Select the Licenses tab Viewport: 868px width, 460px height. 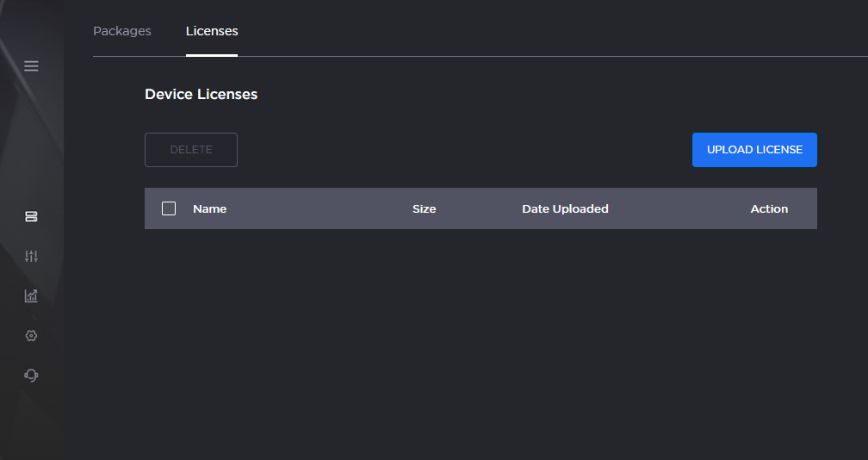pyautogui.click(x=212, y=31)
